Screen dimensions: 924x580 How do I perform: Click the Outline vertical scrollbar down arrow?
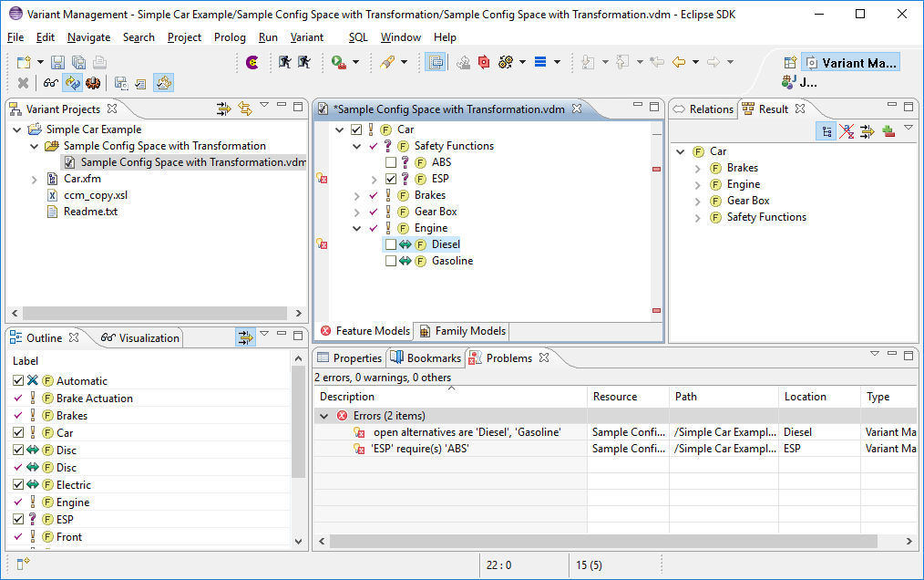298,541
